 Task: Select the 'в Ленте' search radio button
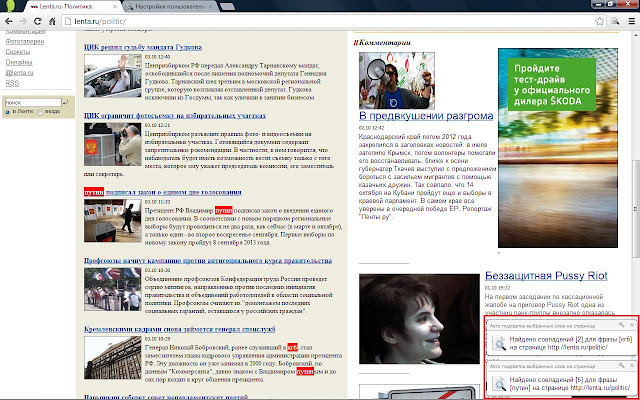point(8,112)
